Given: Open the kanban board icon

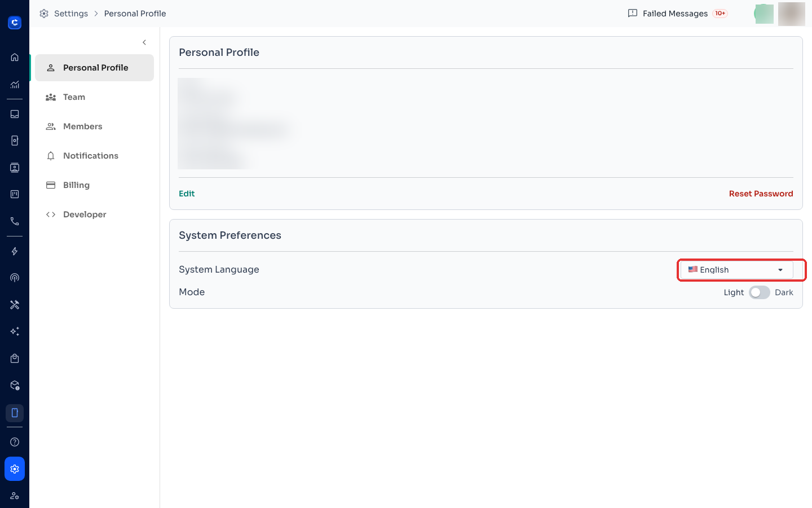Looking at the screenshot, I should click(15, 194).
